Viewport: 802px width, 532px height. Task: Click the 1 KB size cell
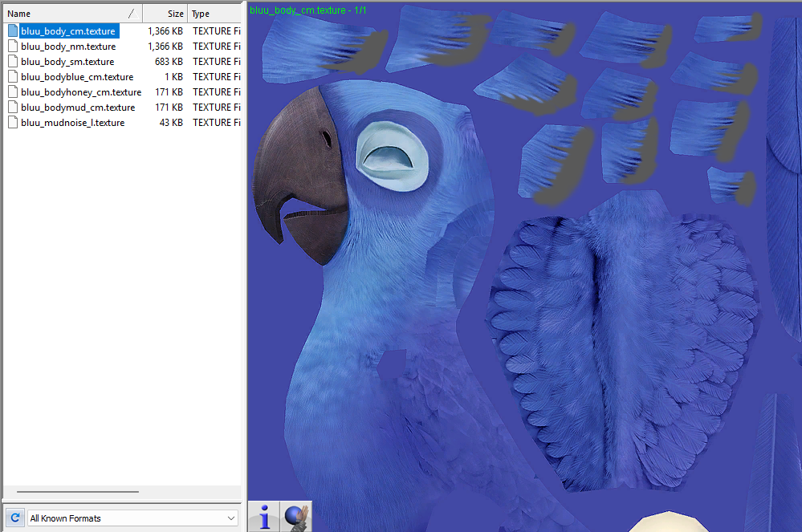pos(173,77)
